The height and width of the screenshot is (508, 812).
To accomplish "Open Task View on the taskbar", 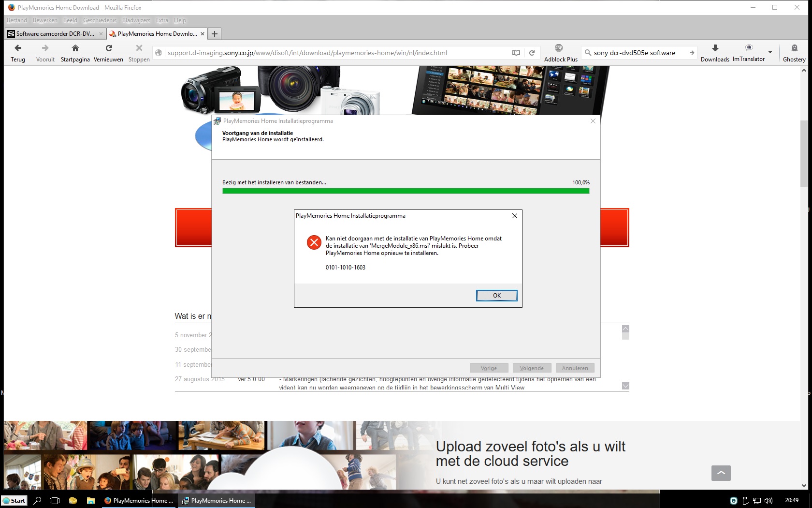I will click(x=55, y=500).
